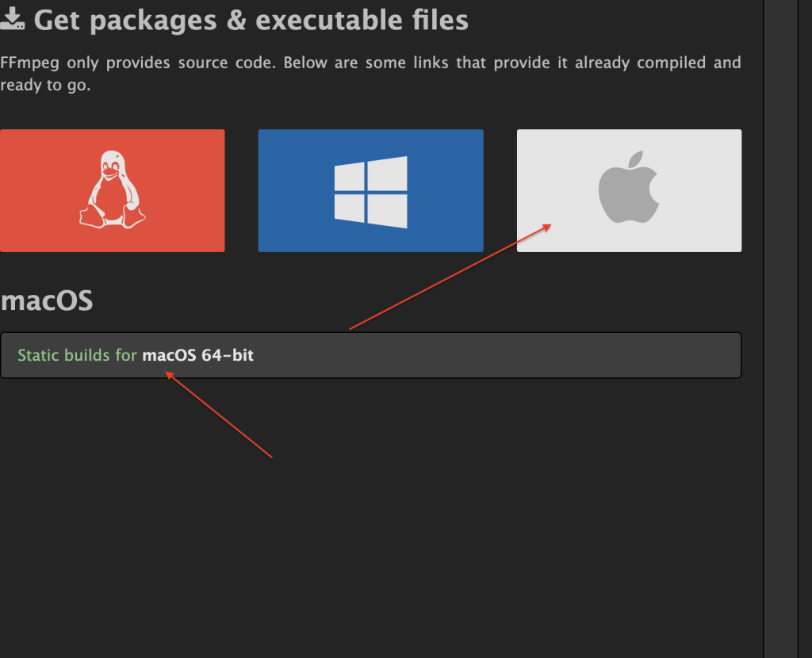The image size is (812, 658).
Task: Click the green "Static builds for" text
Action: pyautogui.click(x=77, y=355)
